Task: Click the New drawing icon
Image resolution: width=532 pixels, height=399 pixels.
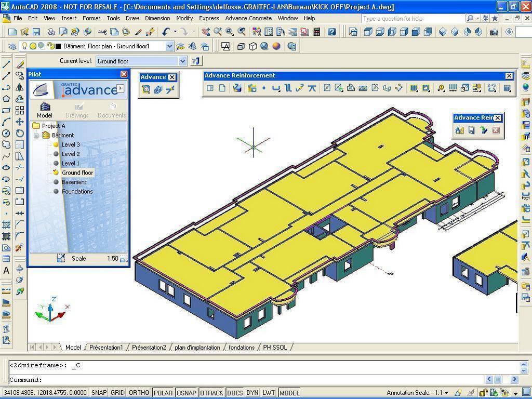Action: [12, 32]
